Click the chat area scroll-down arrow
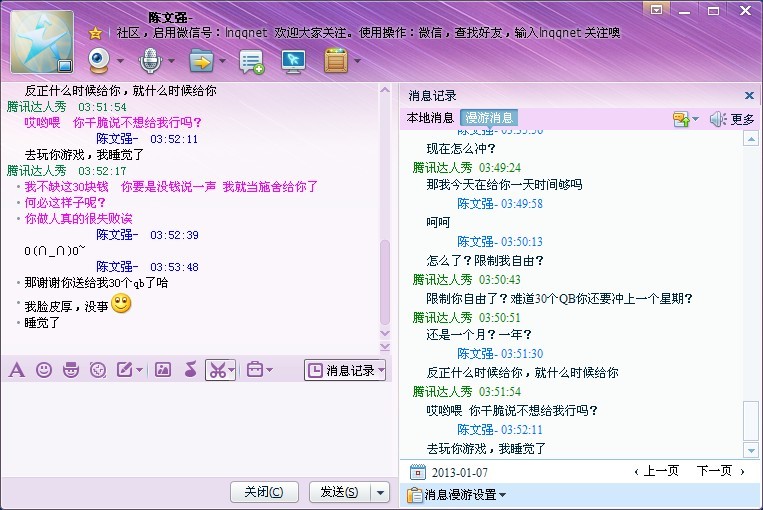The width and height of the screenshot is (763, 510). (384, 333)
